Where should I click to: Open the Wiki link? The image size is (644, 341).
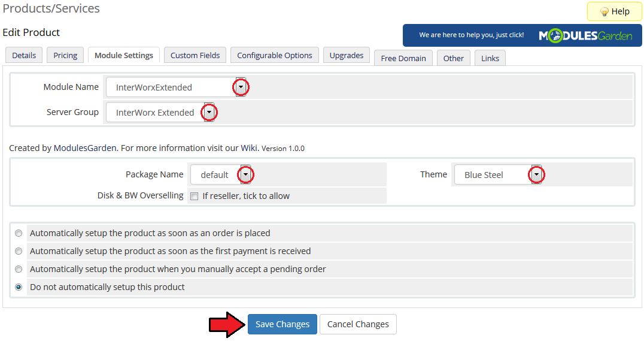point(249,148)
